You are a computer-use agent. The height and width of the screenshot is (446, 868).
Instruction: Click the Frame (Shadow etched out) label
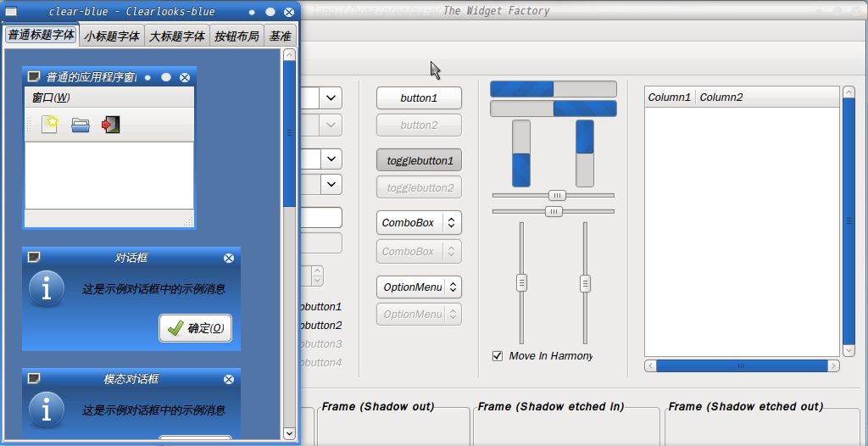746,407
